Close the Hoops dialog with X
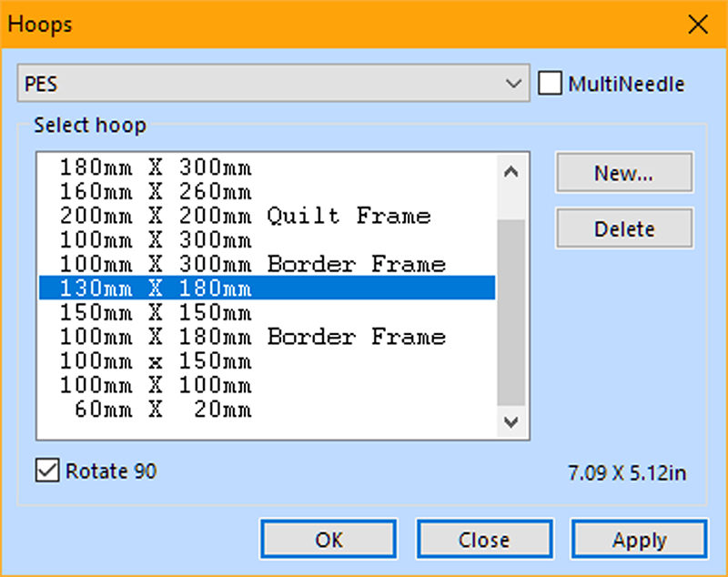 [698, 25]
